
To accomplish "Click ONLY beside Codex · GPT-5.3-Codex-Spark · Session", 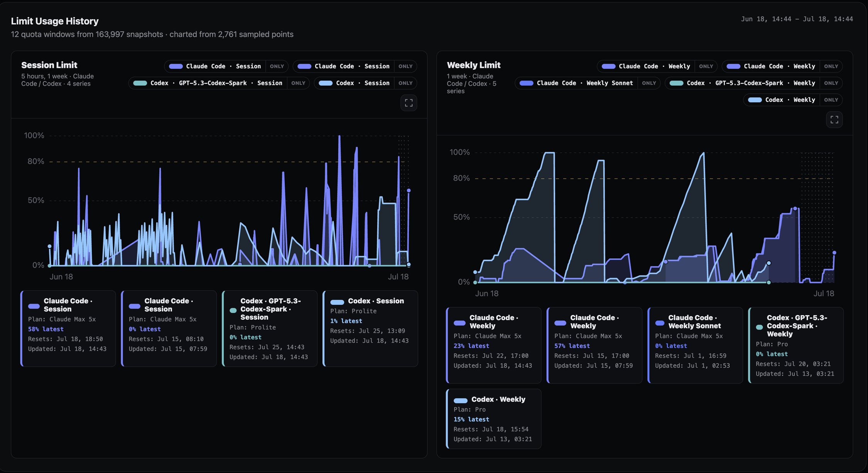I will coord(298,83).
